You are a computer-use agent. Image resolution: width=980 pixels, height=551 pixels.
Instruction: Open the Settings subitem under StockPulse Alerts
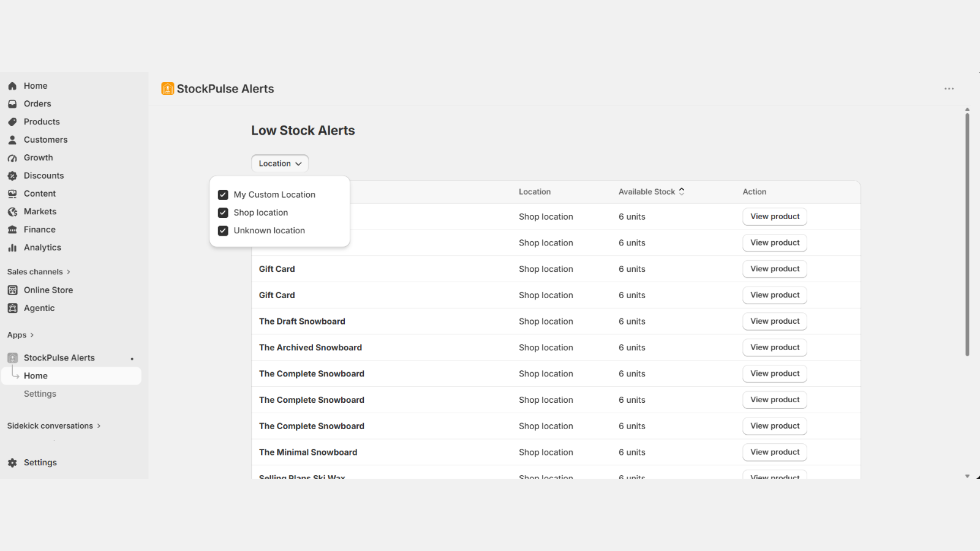[x=40, y=394]
